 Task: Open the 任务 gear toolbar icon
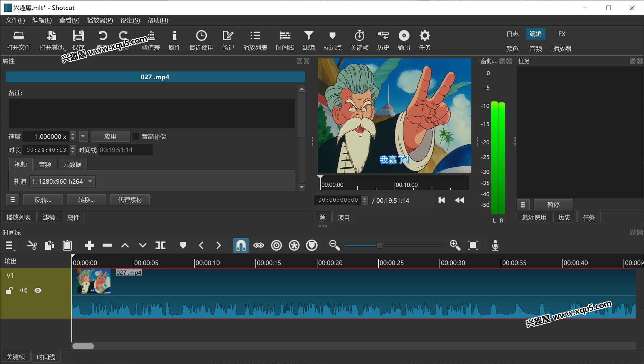(425, 40)
